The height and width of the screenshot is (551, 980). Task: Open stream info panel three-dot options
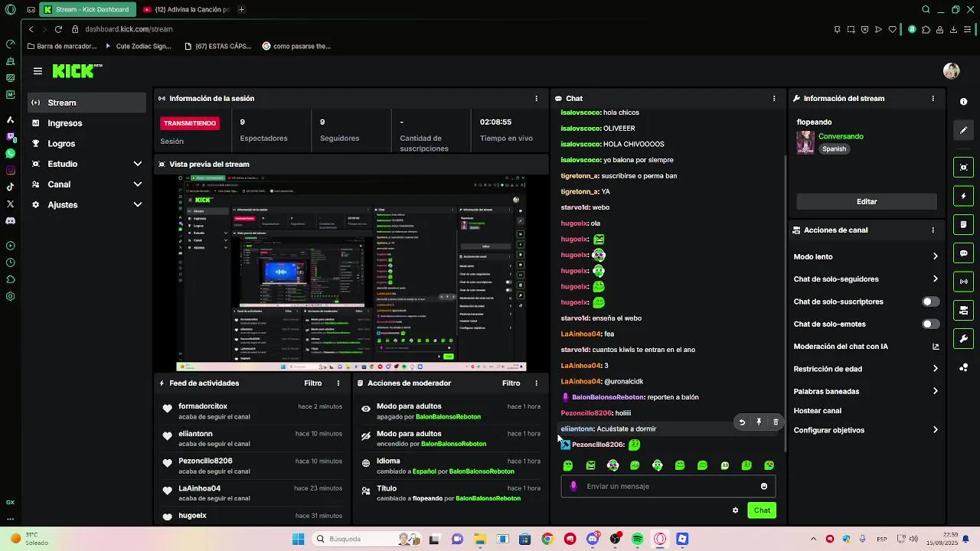933,99
